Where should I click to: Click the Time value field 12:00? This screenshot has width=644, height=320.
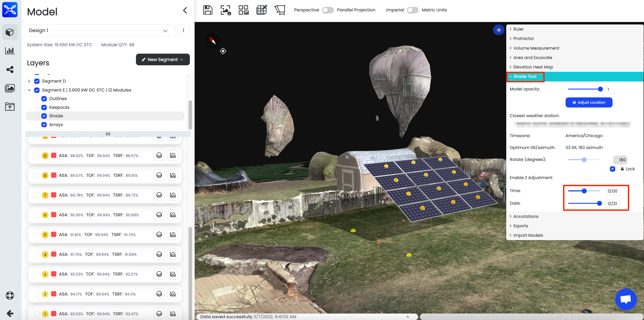(613, 191)
